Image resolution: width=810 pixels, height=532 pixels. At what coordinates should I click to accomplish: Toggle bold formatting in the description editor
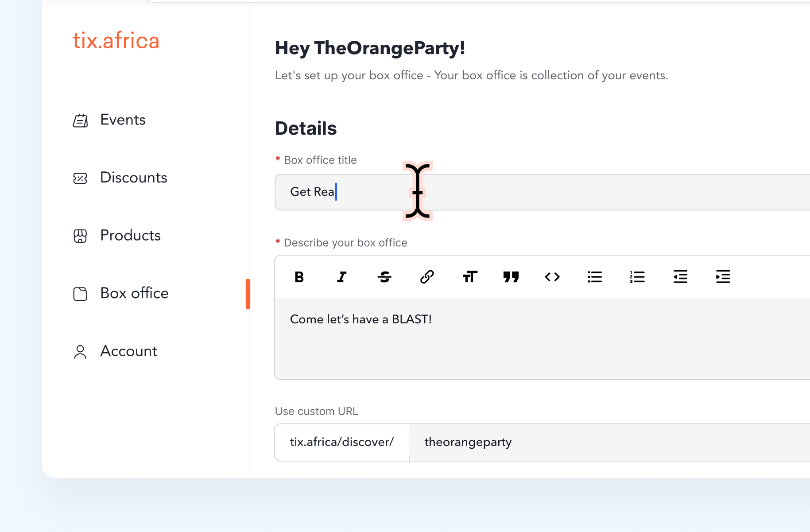click(299, 277)
